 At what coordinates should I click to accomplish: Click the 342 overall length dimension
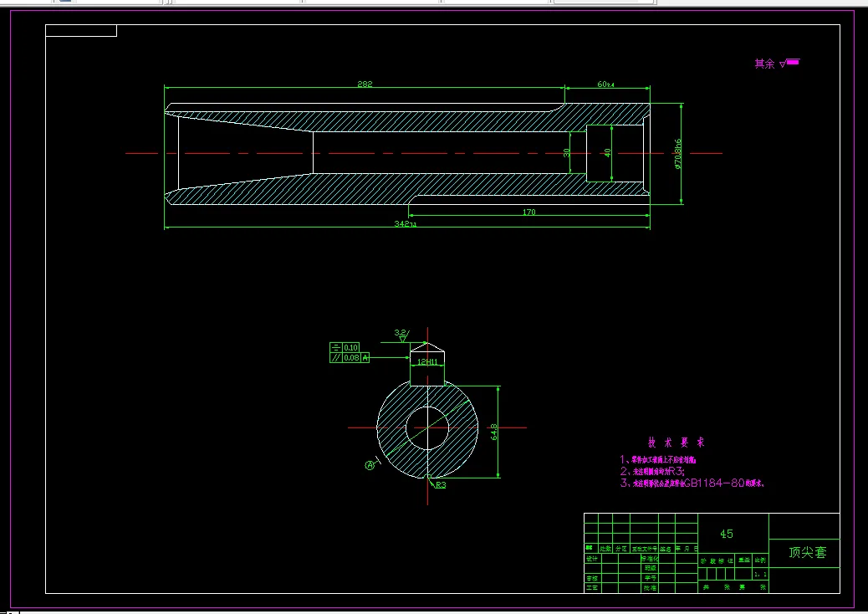[406, 223]
